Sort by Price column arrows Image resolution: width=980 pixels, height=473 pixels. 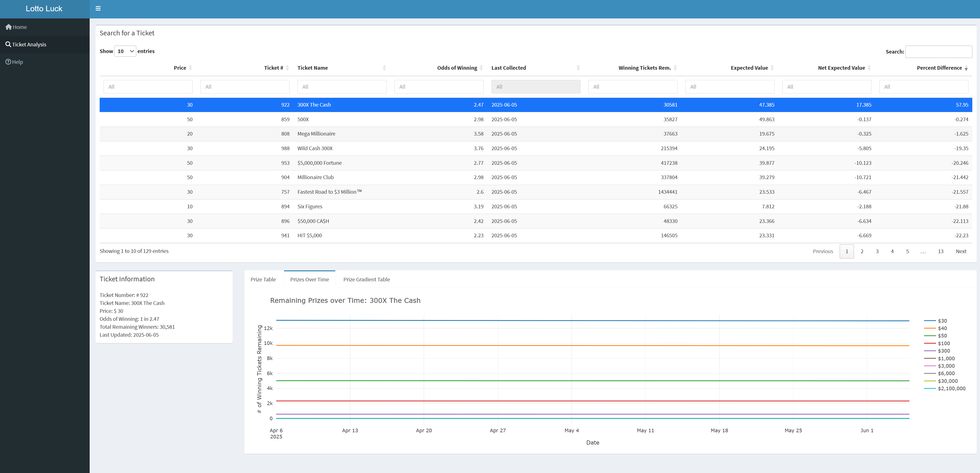click(x=190, y=68)
